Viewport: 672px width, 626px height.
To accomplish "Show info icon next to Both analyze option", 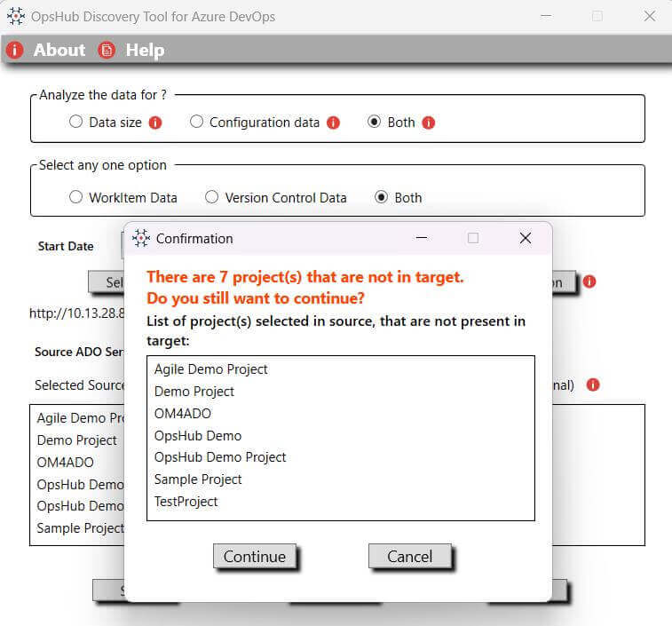I will [x=428, y=123].
